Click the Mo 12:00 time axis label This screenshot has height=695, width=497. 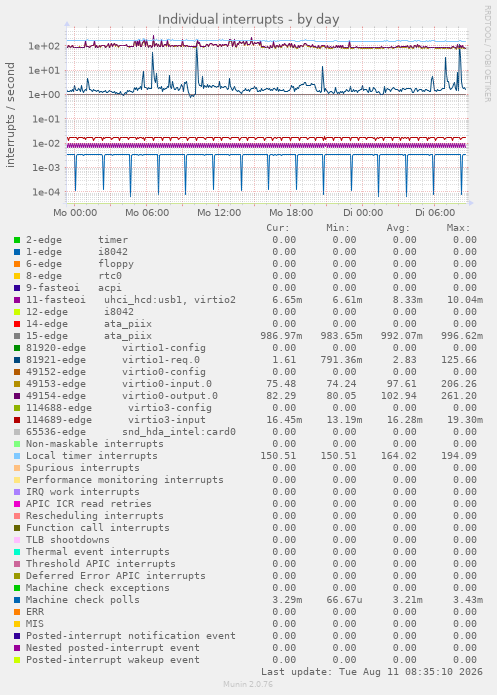[219, 213]
